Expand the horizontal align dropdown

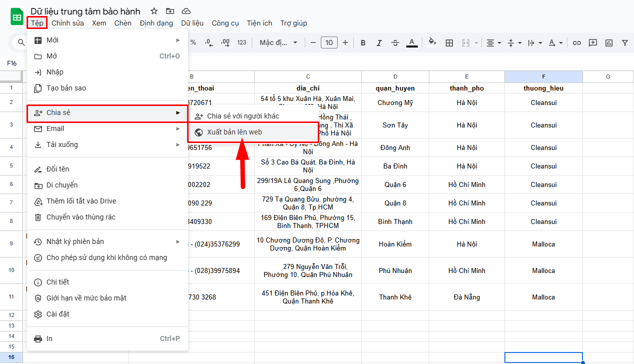[494, 42]
